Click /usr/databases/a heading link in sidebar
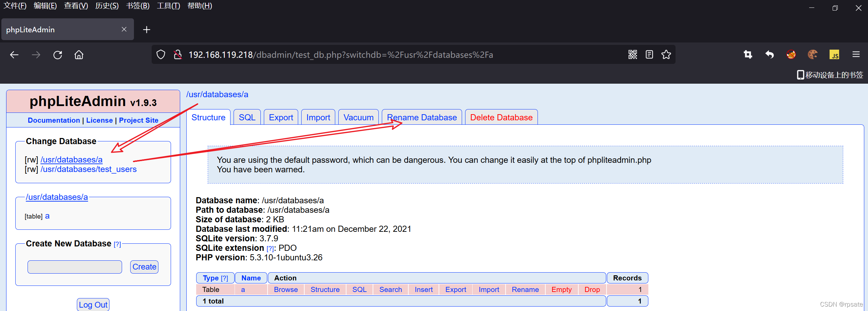Image resolution: width=868 pixels, height=311 pixels. (x=57, y=197)
